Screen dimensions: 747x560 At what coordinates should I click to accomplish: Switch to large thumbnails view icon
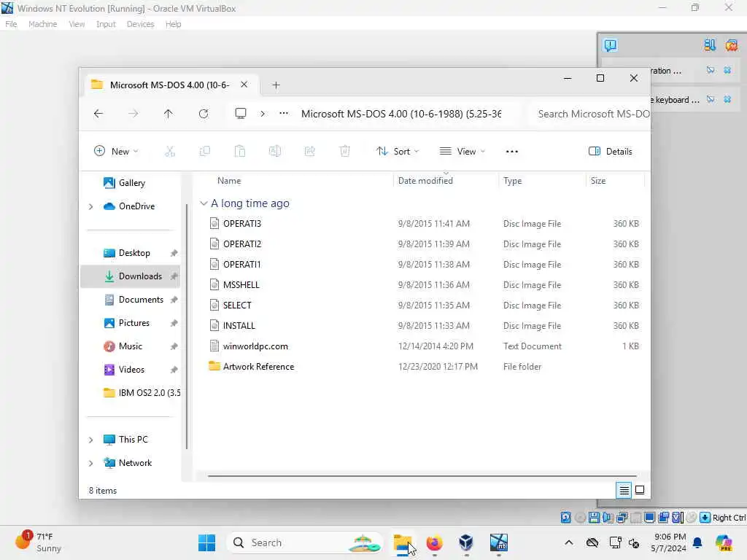point(640,490)
